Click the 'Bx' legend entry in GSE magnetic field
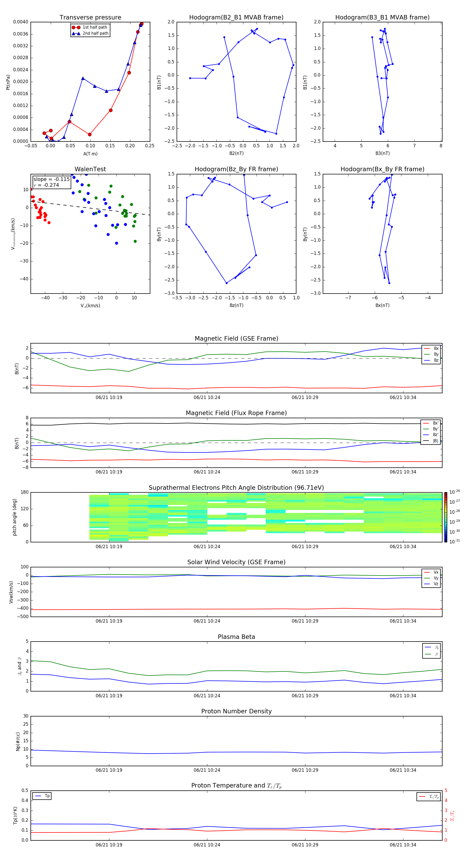The height and width of the screenshot is (868, 473). [x=431, y=349]
